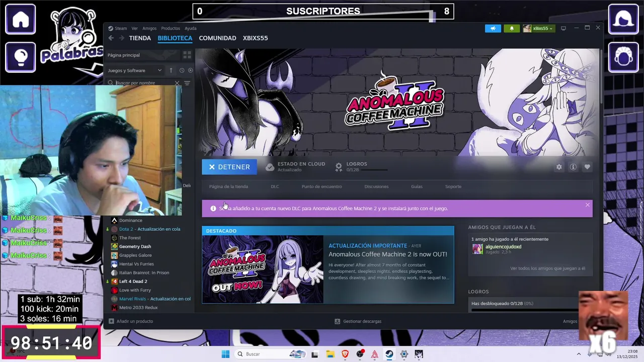
Task: Click the Estado en Cloud icon
Action: pyautogui.click(x=270, y=166)
